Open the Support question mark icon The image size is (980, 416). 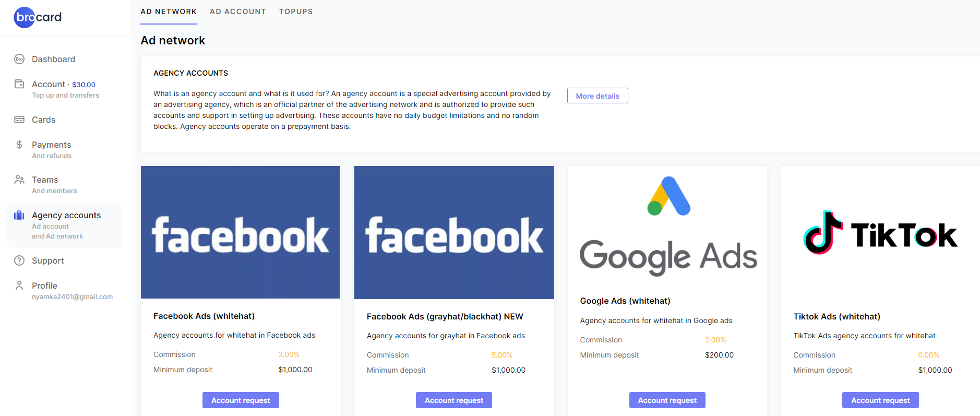[x=19, y=260]
